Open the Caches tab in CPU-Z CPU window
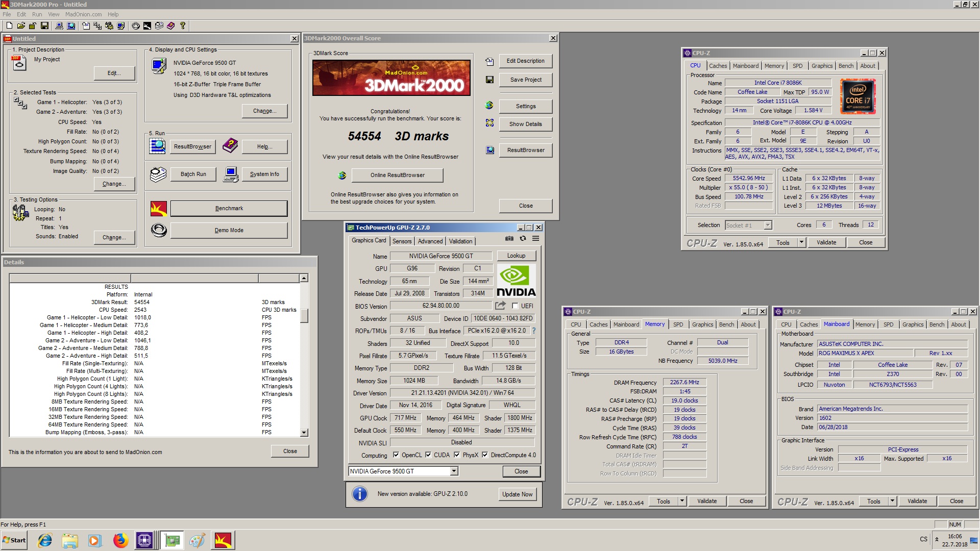The height and width of the screenshot is (551, 980). tap(718, 66)
